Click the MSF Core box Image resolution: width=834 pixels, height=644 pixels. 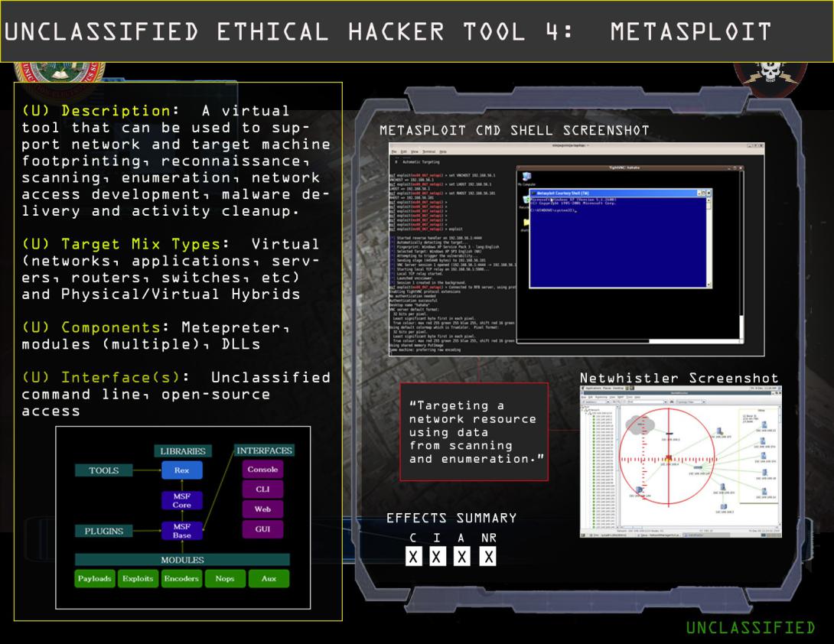point(182,500)
